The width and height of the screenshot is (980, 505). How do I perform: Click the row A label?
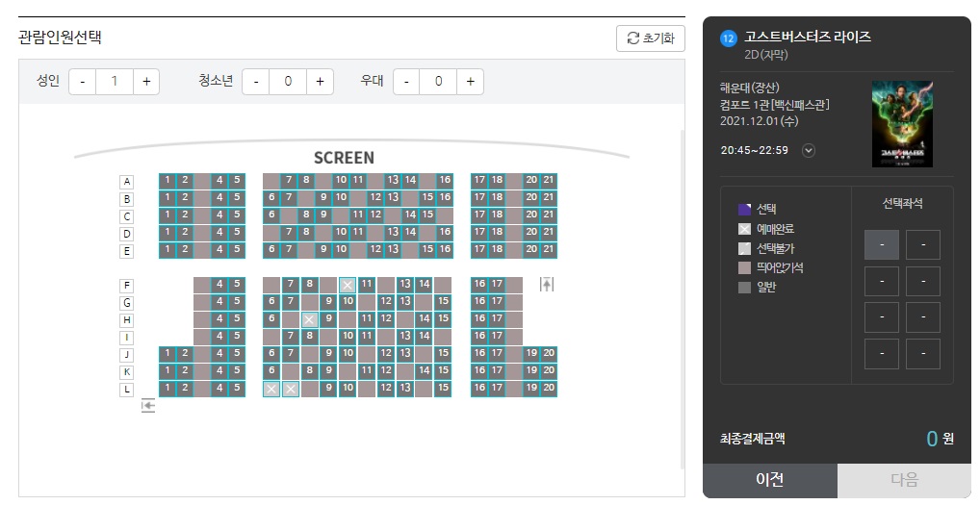coord(127,182)
